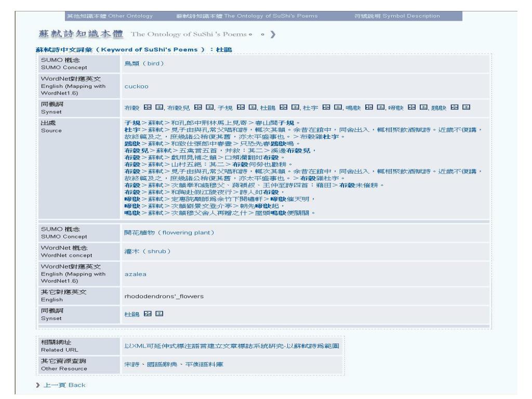Click the 平 icon beside synonym 布穀
The width and height of the screenshot is (532, 399).
coord(148,107)
